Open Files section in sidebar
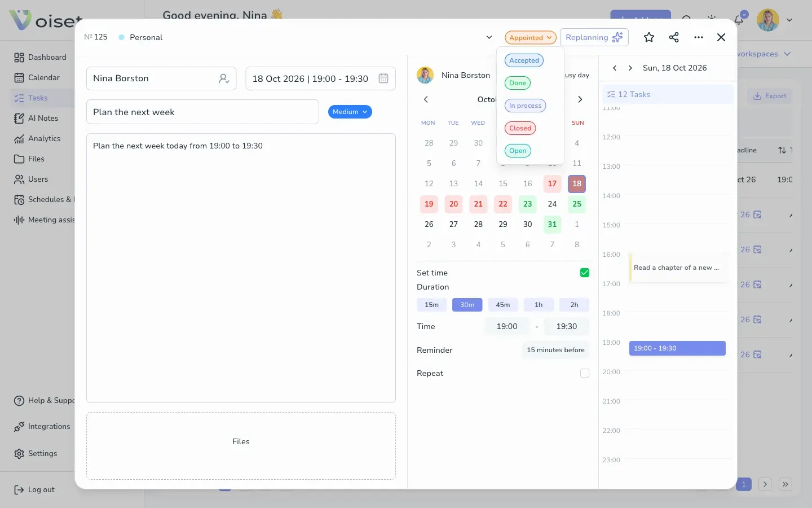The image size is (812, 508). coord(29,159)
